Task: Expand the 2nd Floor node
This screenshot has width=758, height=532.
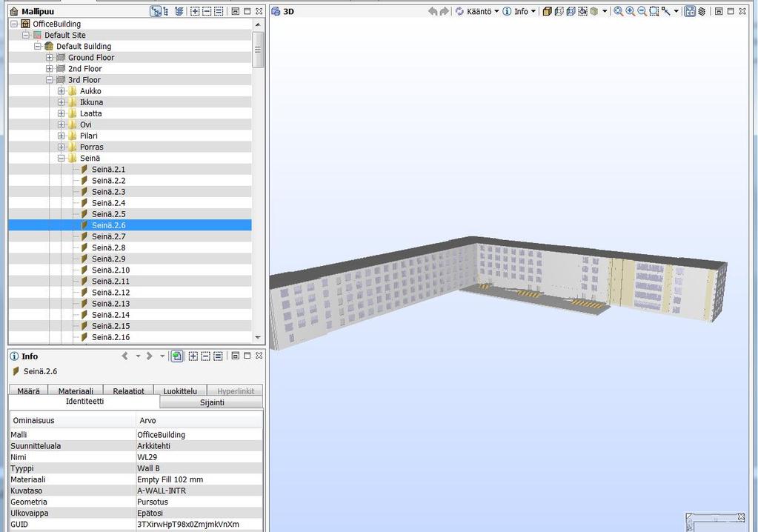Action: (50, 69)
